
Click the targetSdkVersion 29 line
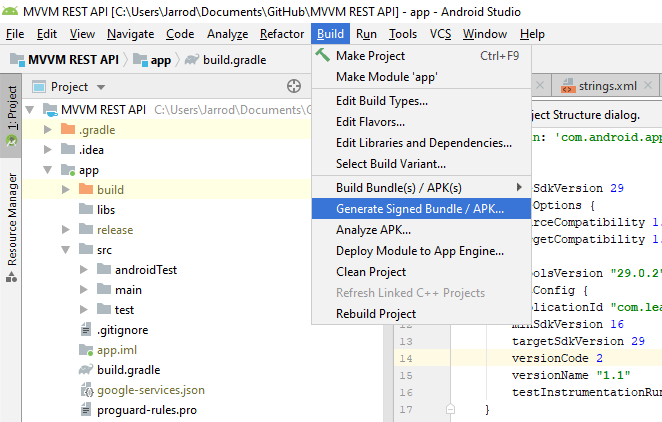[x=578, y=341]
